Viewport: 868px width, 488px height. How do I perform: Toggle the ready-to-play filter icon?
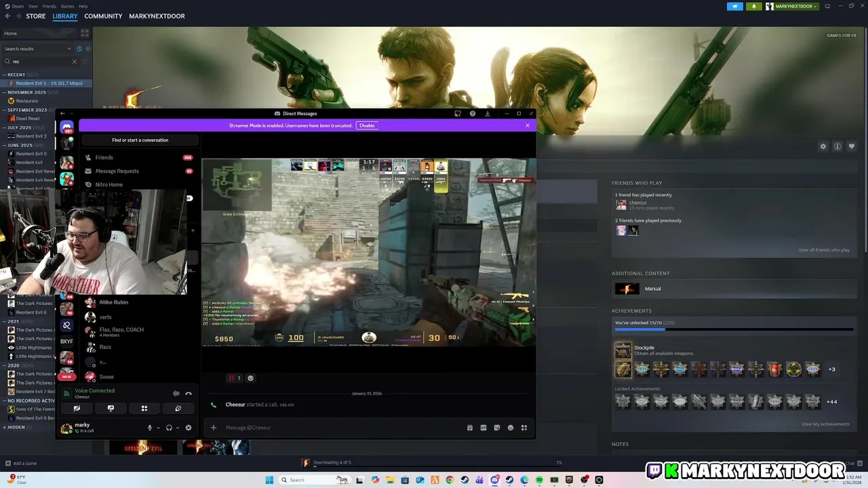coord(88,49)
